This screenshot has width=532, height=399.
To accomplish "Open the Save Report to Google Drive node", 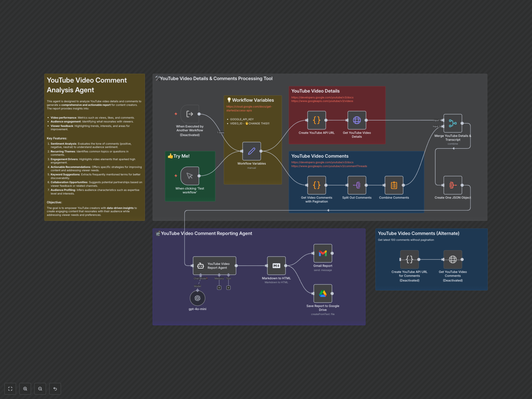I will (x=323, y=293).
